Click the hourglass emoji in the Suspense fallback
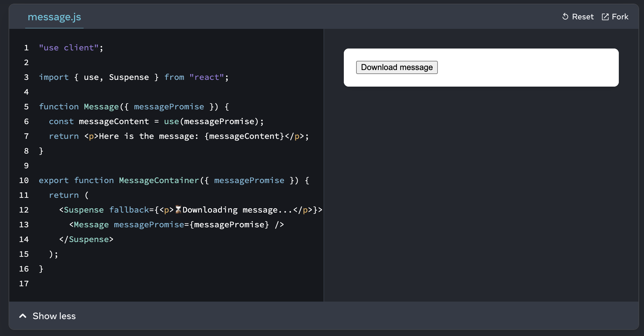644x336 pixels. [178, 210]
